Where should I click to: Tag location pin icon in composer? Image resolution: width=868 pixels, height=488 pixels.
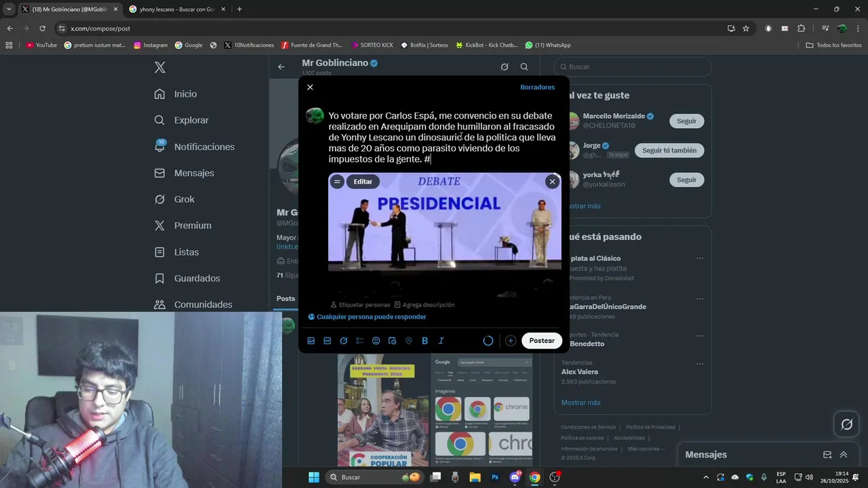click(x=409, y=341)
